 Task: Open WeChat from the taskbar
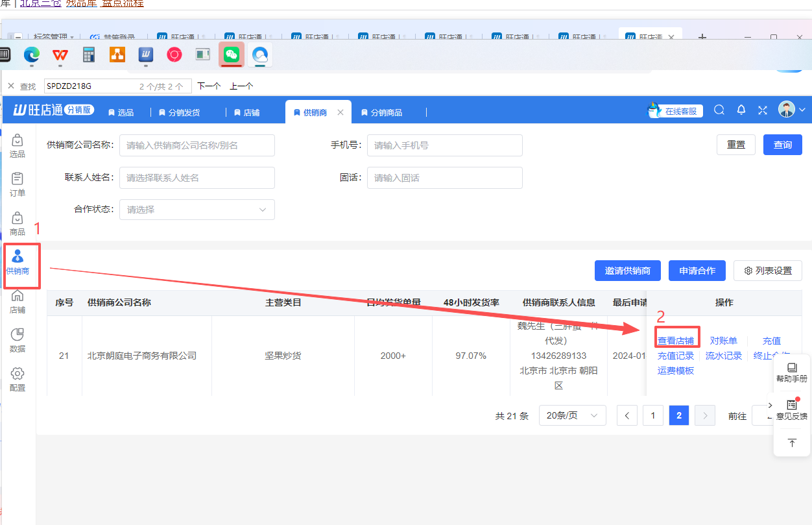(232, 55)
